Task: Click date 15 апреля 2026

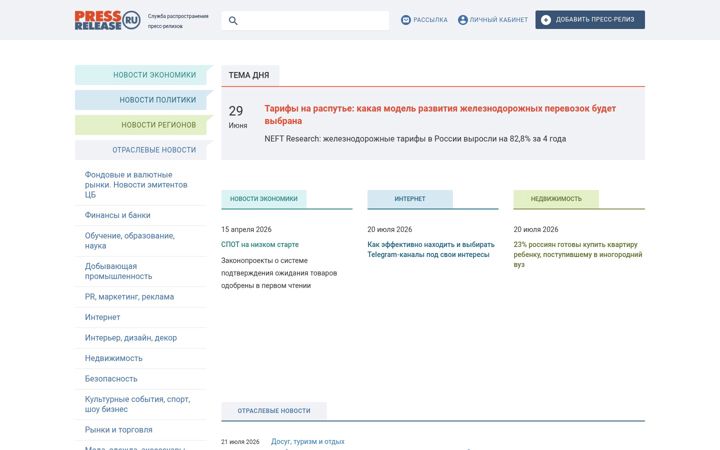Action: [247, 229]
